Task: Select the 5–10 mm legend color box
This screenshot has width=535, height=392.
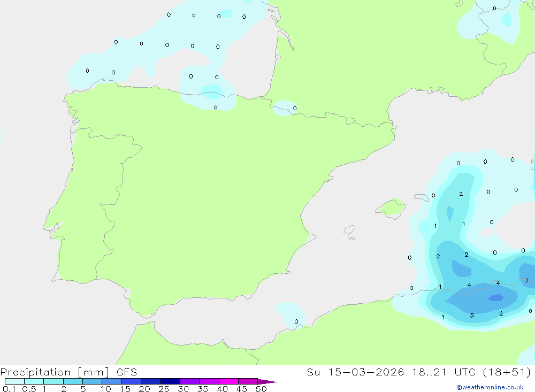Action: (x=92, y=381)
